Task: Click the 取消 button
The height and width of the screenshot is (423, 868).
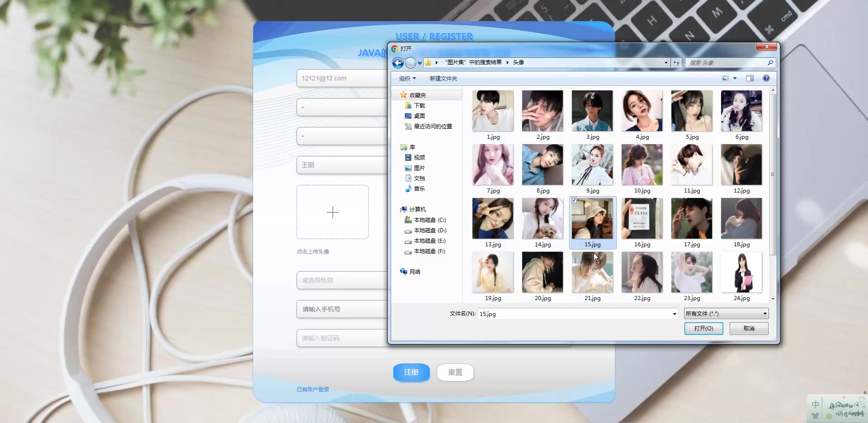Action: click(x=749, y=329)
